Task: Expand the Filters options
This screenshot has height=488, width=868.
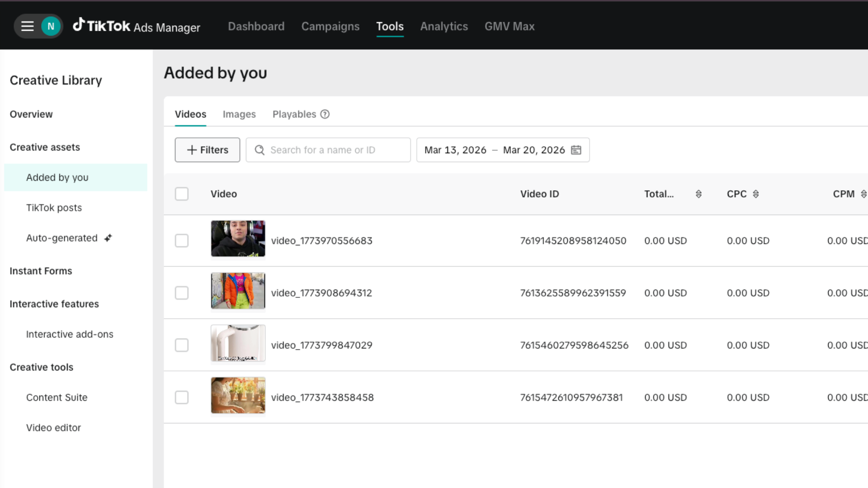Action: click(208, 150)
